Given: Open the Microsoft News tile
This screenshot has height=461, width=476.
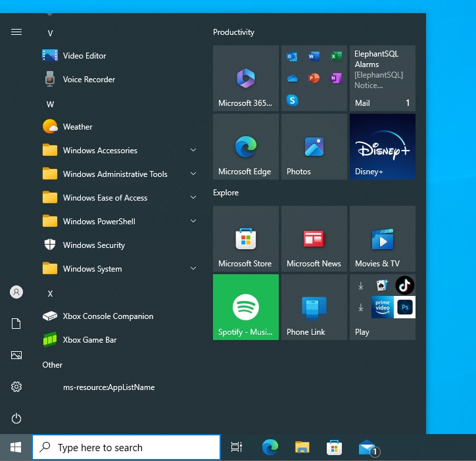Looking at the screenshot, I should 314,239.
